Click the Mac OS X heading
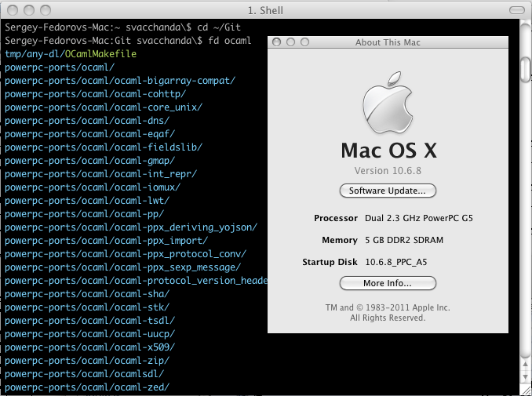The height and width of the screenshot is (396, 532). pyautogui.click(x=389, y=151)
